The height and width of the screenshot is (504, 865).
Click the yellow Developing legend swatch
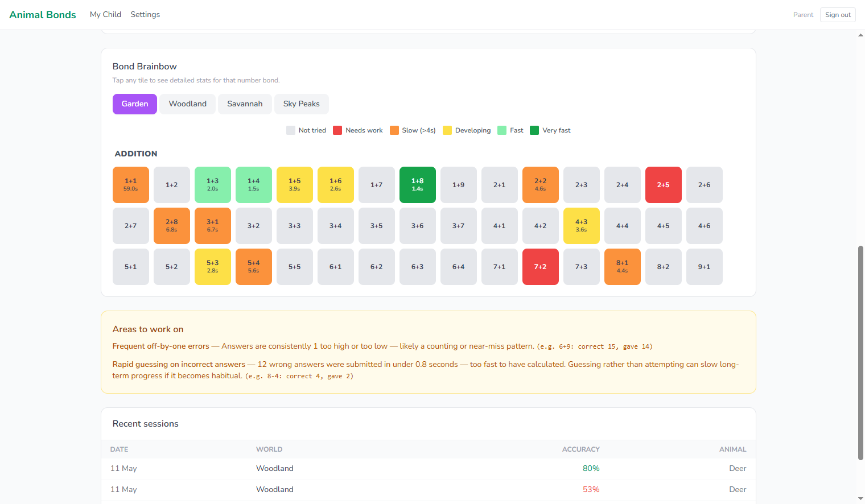tap(447, 130)
